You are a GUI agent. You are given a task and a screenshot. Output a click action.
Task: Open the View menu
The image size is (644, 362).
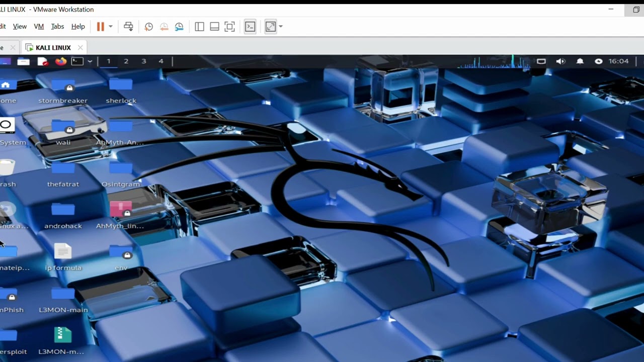point(20,27)
